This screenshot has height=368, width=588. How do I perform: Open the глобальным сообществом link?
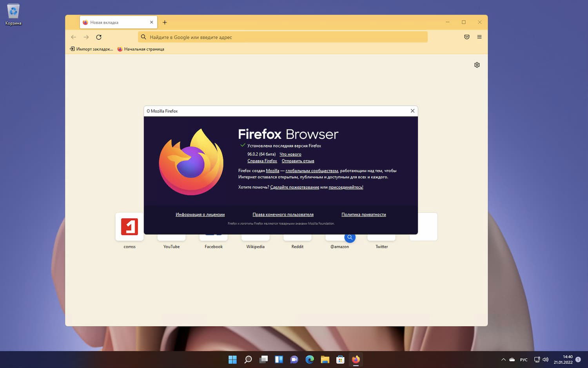[x=312, y=171]
